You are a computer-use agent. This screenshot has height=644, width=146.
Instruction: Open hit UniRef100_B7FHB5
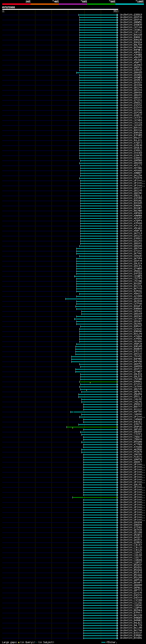coord(131,135)
